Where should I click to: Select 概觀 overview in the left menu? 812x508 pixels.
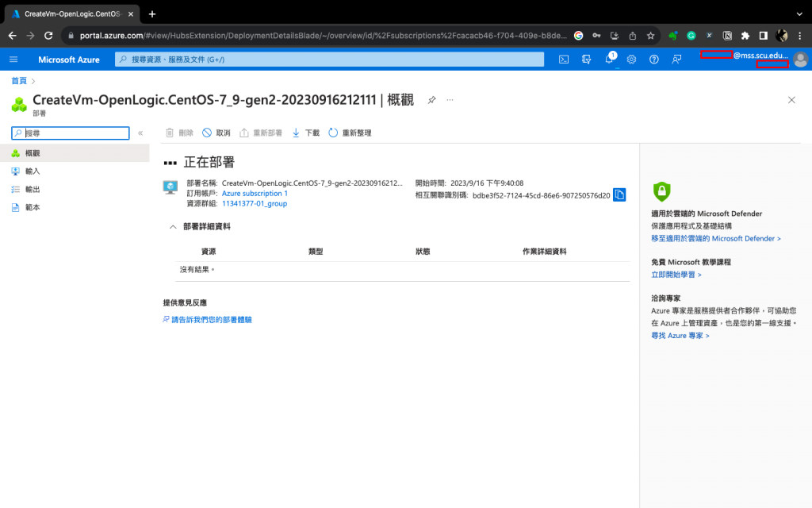(x=75, y=153)
